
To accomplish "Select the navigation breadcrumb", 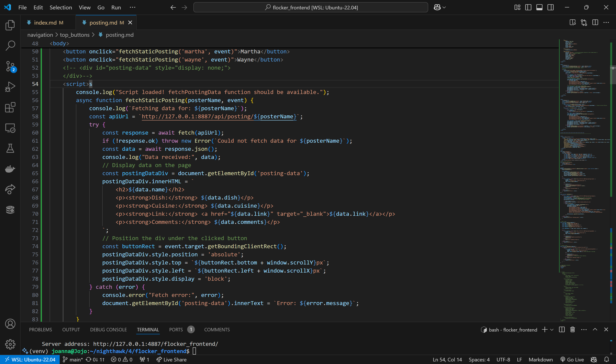I will pos(40,35).
